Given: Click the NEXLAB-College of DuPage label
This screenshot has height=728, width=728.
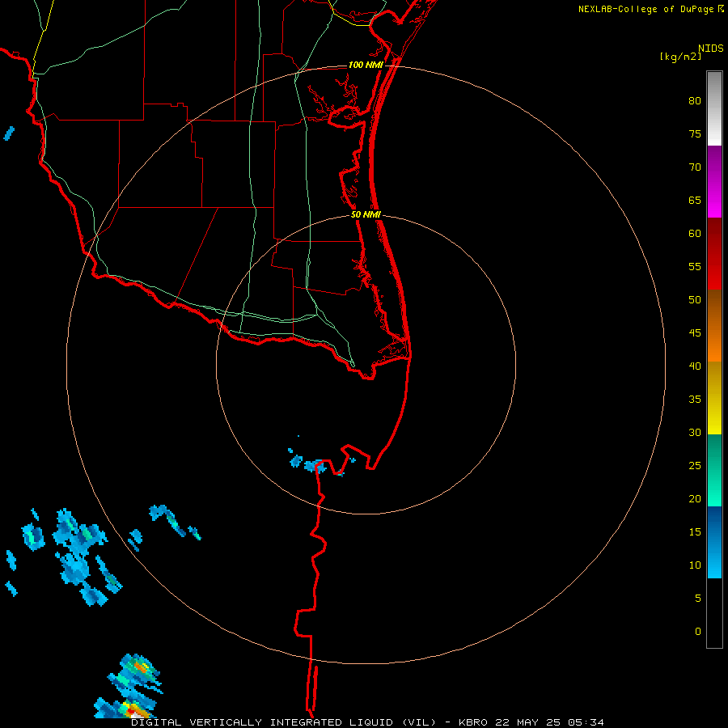Looking at the screenshot, I should tap(645, 9).
